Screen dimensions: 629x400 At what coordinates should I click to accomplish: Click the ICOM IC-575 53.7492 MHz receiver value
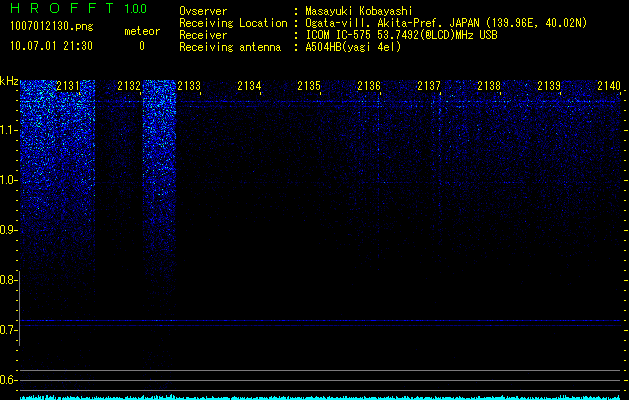(x=401, y=35)
